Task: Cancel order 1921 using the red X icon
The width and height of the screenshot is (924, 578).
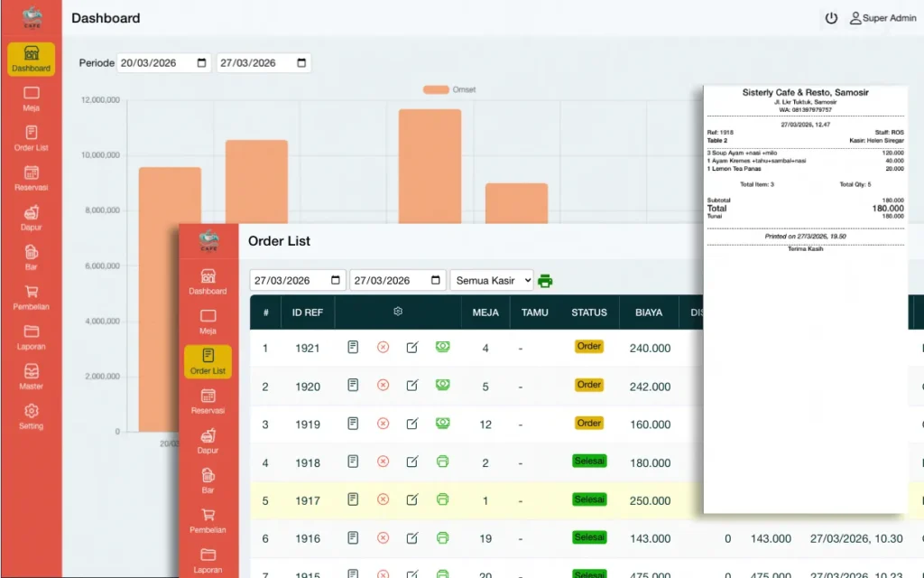Action: (383, 347)
